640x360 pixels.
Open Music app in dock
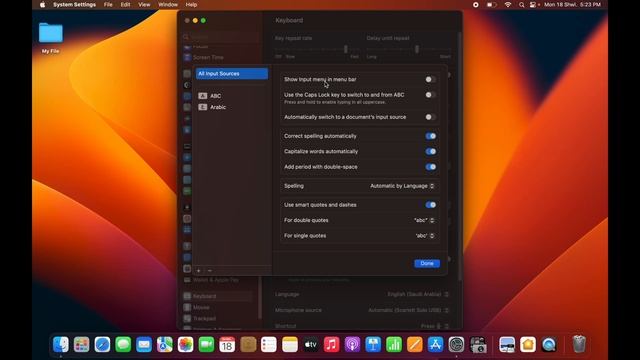[x=331, y=344]
